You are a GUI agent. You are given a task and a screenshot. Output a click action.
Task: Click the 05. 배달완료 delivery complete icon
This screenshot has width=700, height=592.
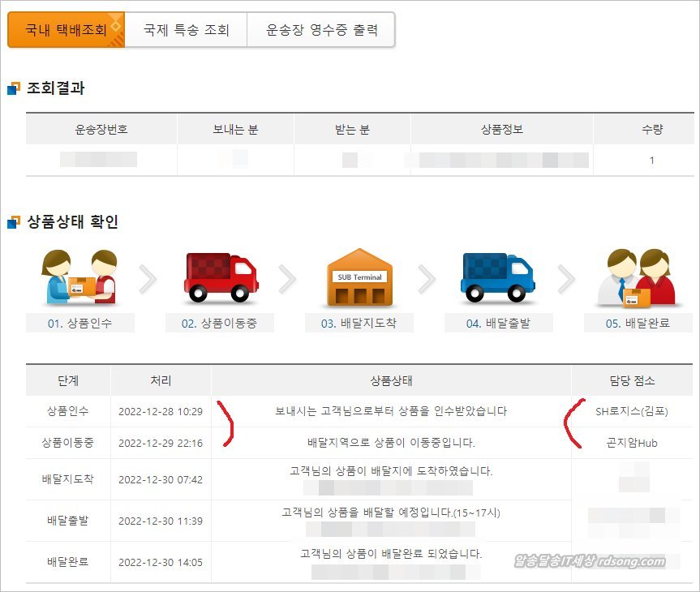[x=637, y=276]
